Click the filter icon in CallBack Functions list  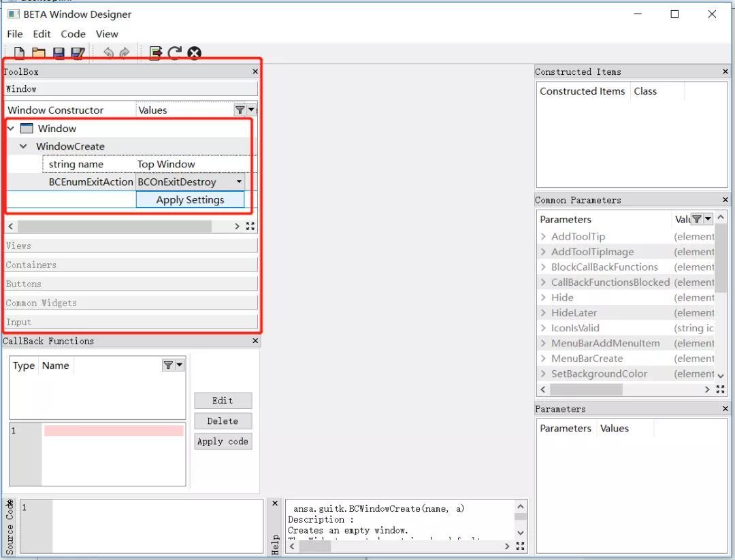click(x=168, y=365)
